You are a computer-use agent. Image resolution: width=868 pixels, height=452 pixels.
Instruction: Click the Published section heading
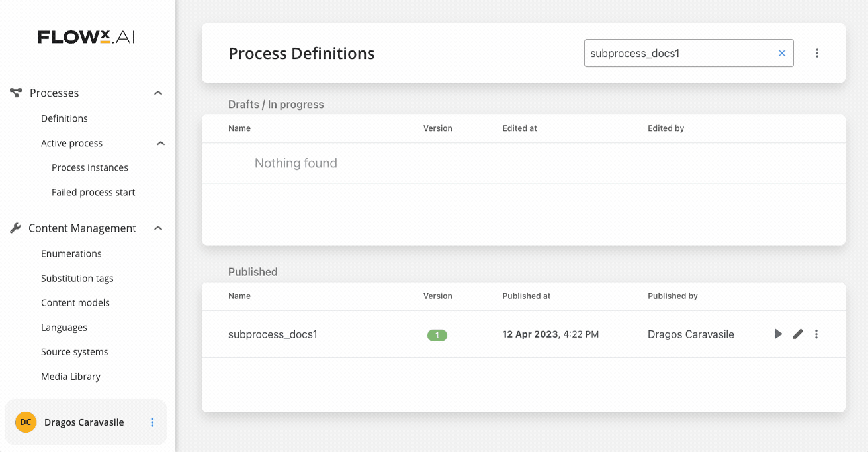click(x=253, y=271)
